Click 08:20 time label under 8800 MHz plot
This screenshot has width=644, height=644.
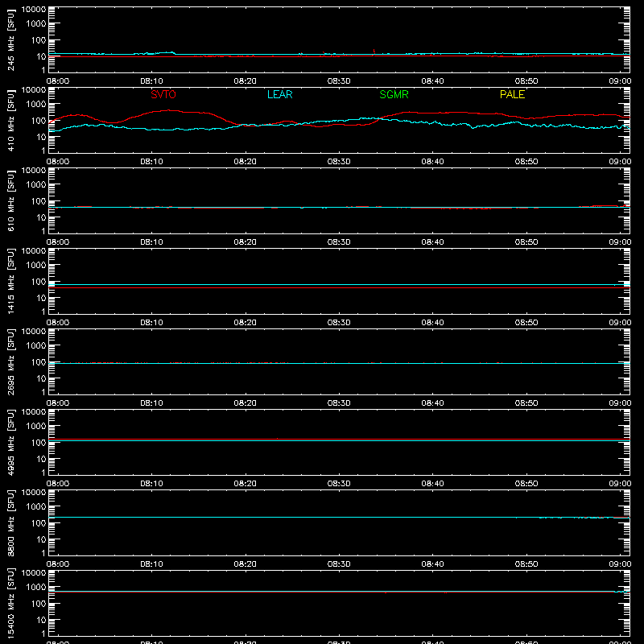click(x=246, y=564)
